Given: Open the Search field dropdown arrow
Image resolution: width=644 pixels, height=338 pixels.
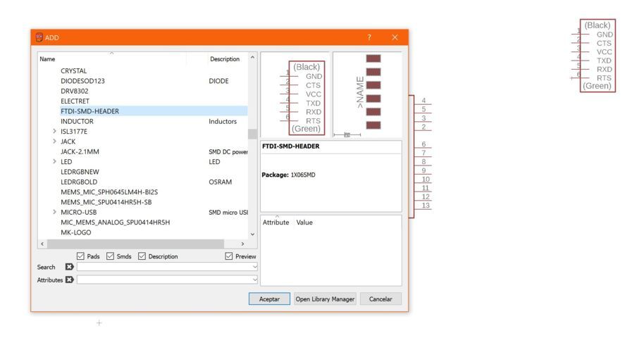Looking at the screenshot, I should [x=254, y=267].
